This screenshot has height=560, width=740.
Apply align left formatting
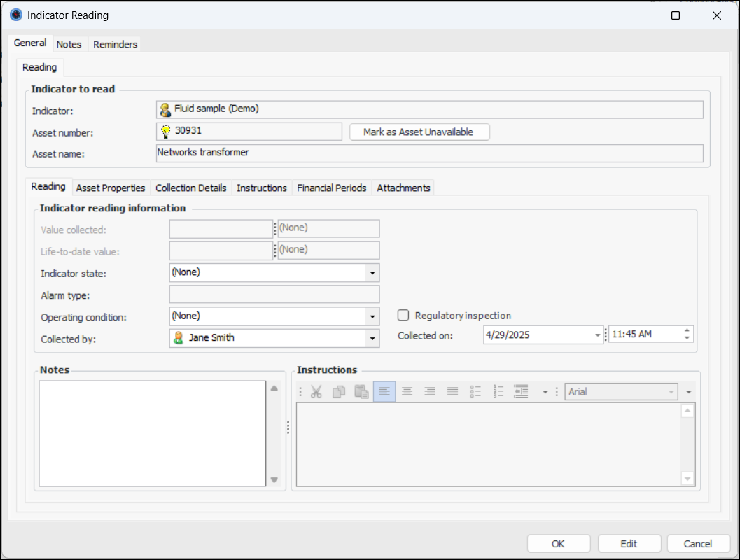384,392
